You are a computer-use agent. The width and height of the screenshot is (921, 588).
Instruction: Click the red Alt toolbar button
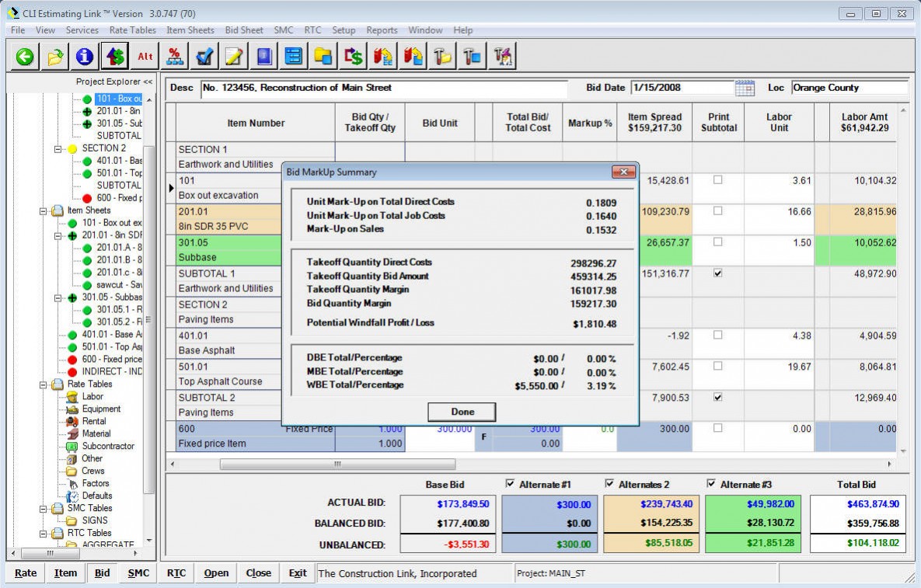[145, 57]
